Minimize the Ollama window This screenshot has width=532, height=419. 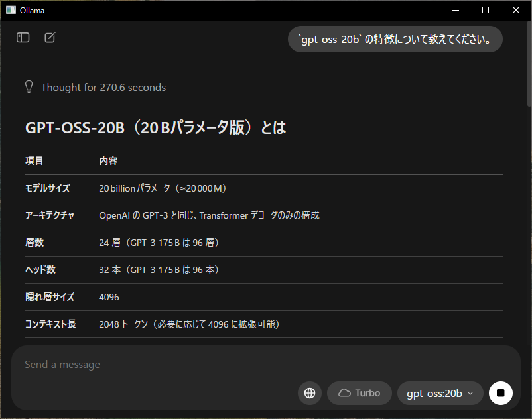click(456, 10)
